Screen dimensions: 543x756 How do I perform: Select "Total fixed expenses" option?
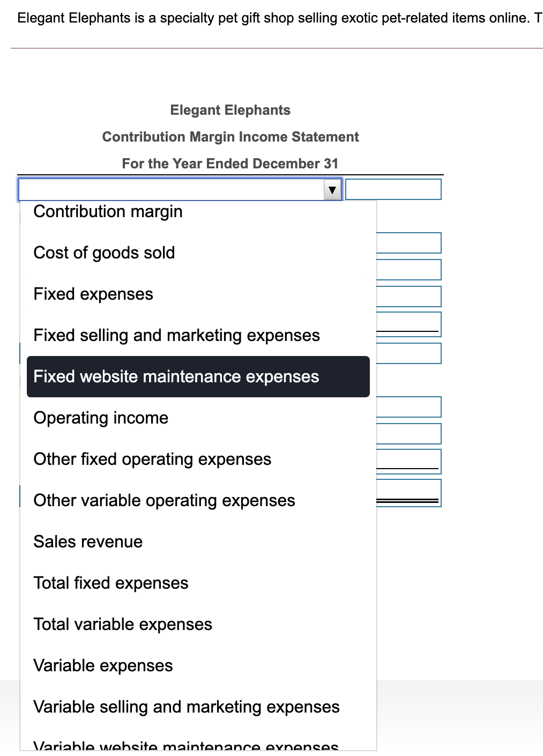110,583
